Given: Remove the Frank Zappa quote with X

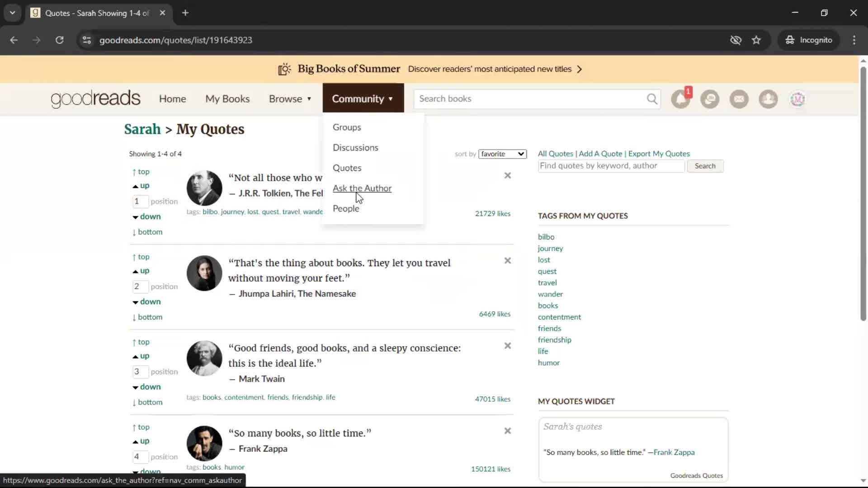Looking at the screenshot, I should point(508,431).
